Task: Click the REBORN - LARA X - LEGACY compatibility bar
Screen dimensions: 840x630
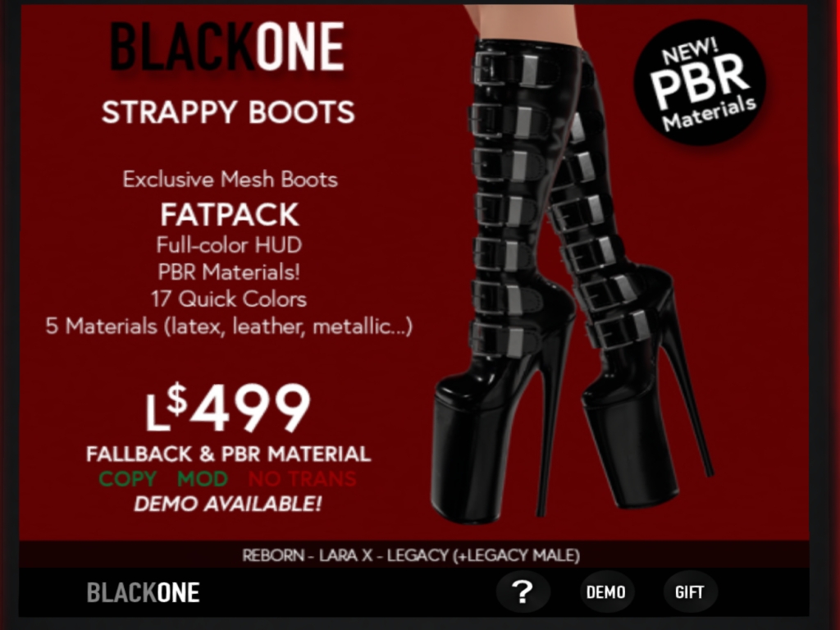Action: pos(413,555)
